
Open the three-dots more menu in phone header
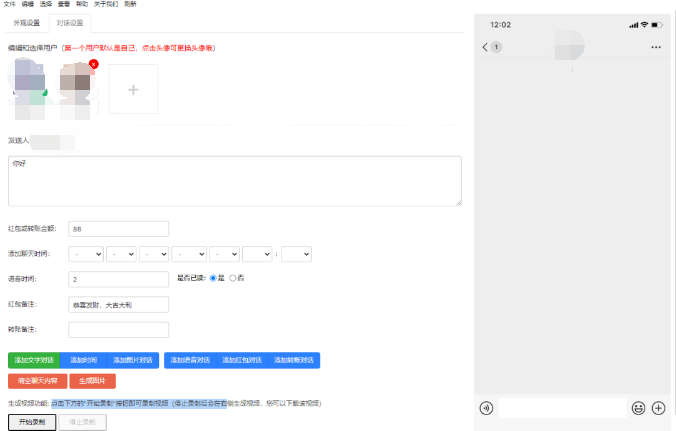click(x=656, y=47)
